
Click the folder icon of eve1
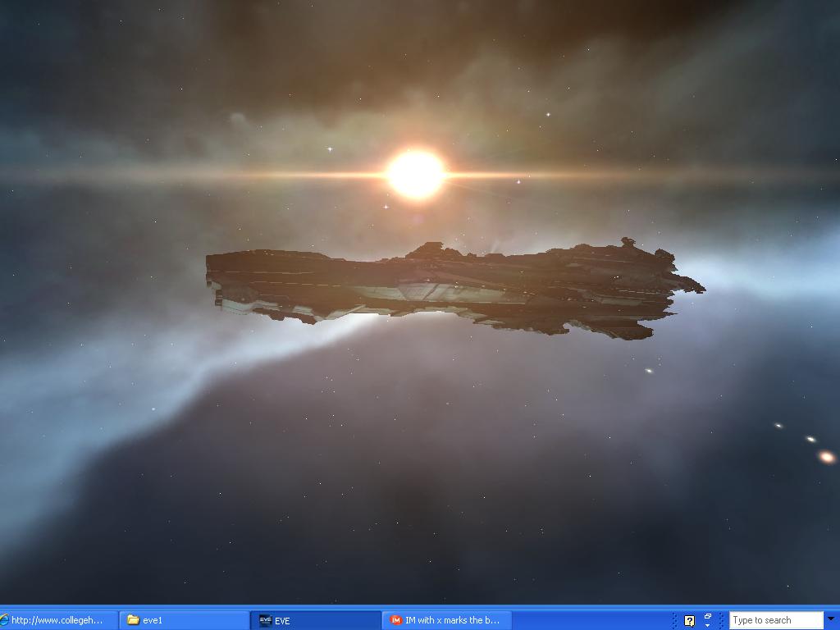click(x=133, y=620)
